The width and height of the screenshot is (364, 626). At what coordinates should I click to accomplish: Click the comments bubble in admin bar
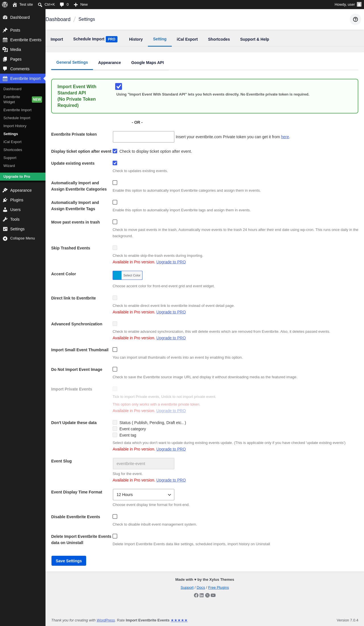(62, 5)
